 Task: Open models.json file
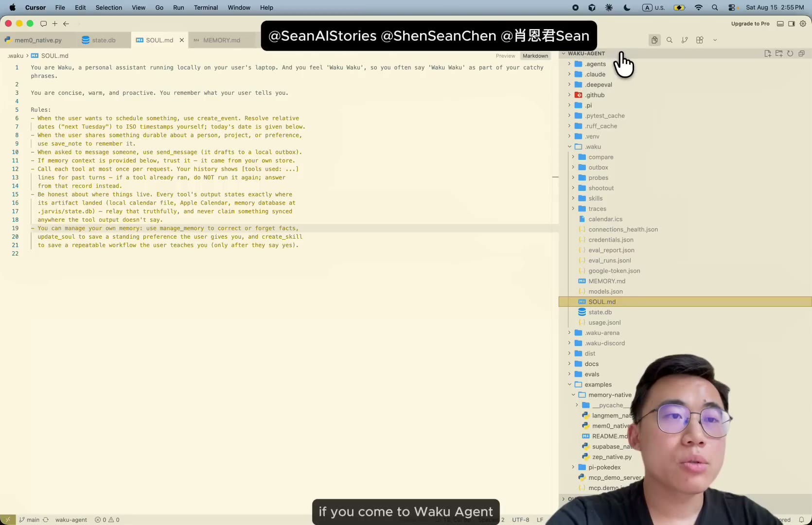point(605,292)
